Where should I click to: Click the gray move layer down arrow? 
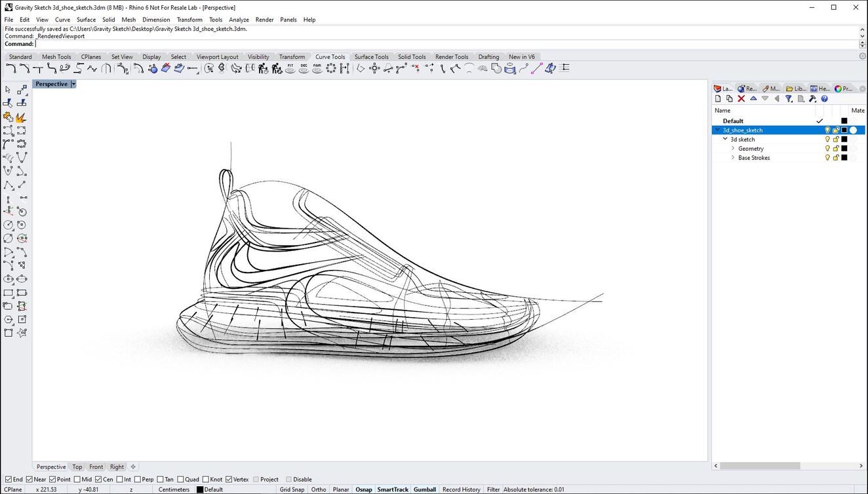click(x=765, y=99)
